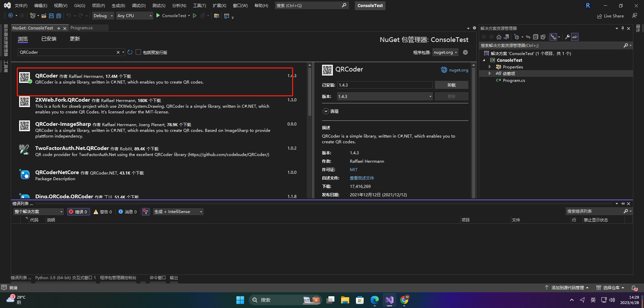The height and width of the screenshot is (308, 644).
Task: Click the 卸载 uninstall button
Action: (x=452, y=85)
